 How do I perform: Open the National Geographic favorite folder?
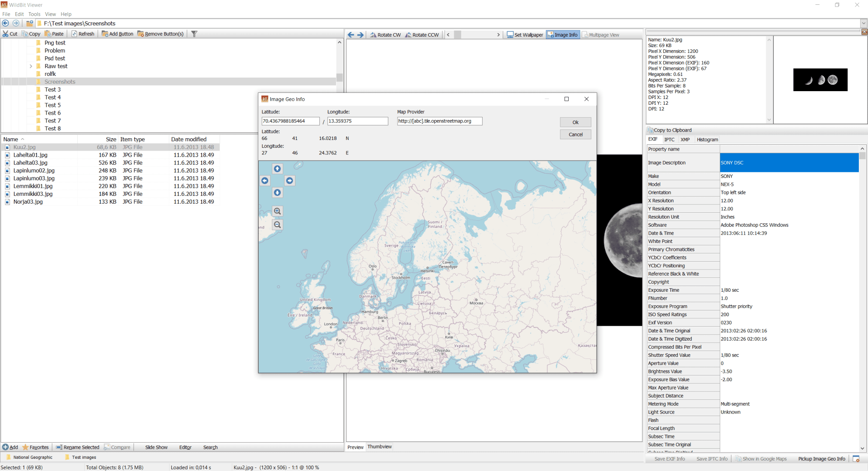(29, 457)
